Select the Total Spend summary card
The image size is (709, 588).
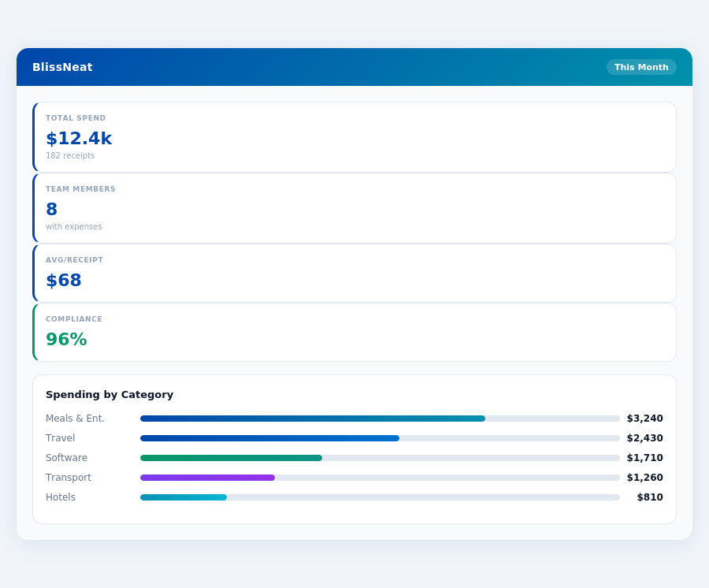coord(354,136)
